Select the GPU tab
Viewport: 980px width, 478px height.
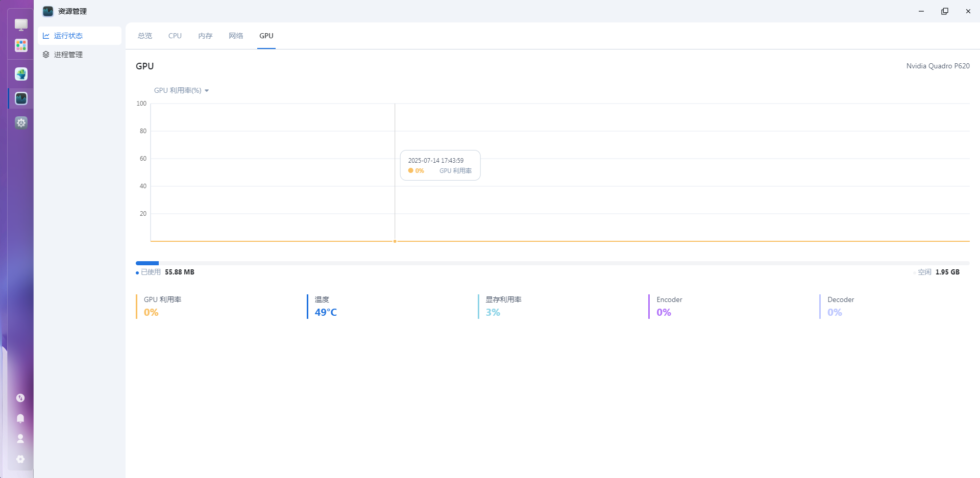click(x=266, y=36)
